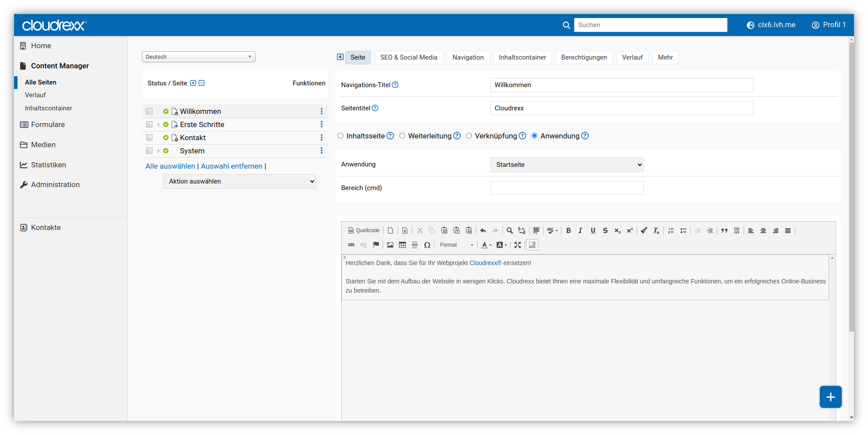868x435 pixels.
Task: Click Remove Format icon
Action: click(x=656, y=230)
